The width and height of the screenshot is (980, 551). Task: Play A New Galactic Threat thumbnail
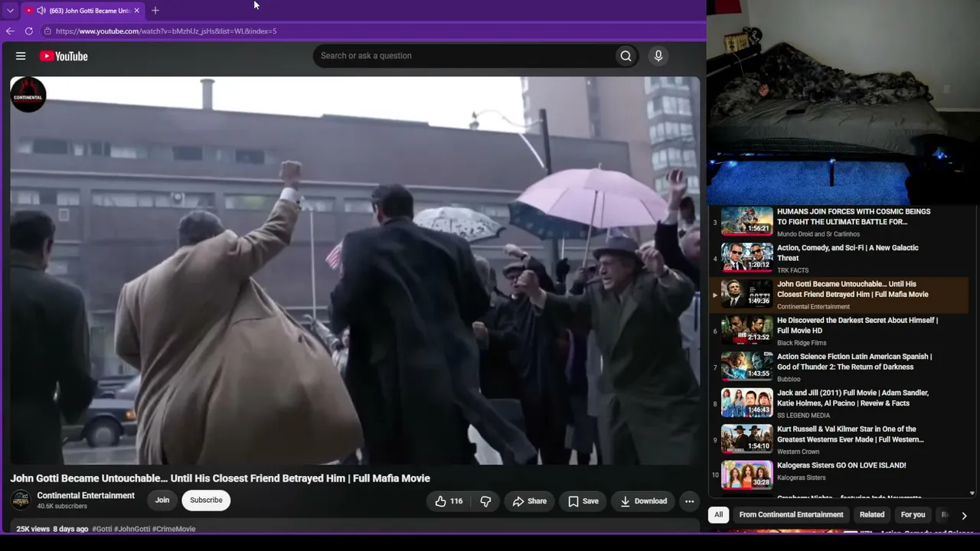click(747, 258)
